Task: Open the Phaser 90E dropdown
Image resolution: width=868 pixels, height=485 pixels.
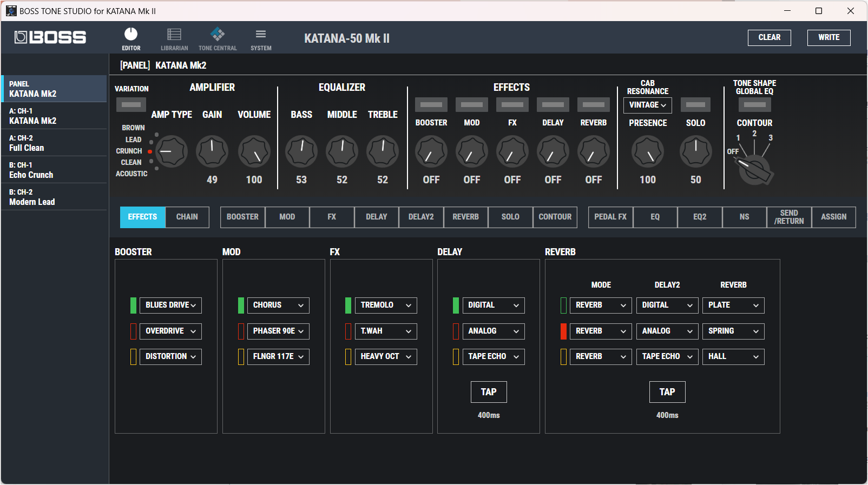Action: (278, 331)
